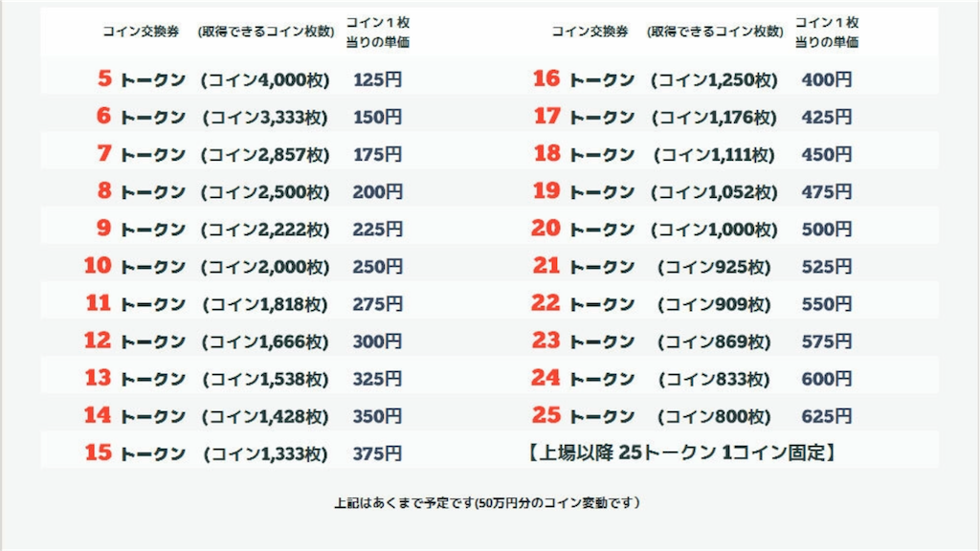Click the 450円 unit price
The width and height of the screenshot is (980, 551).
(x=827, y=155)
